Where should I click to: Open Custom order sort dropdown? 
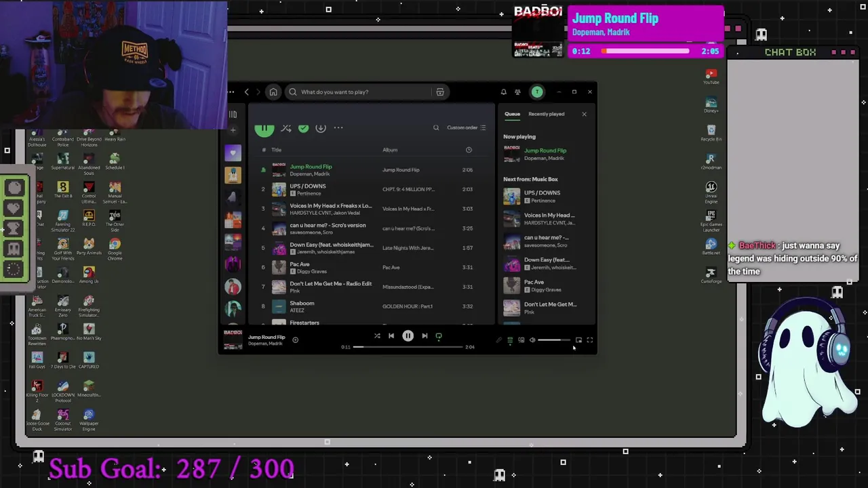click(467, 127)
